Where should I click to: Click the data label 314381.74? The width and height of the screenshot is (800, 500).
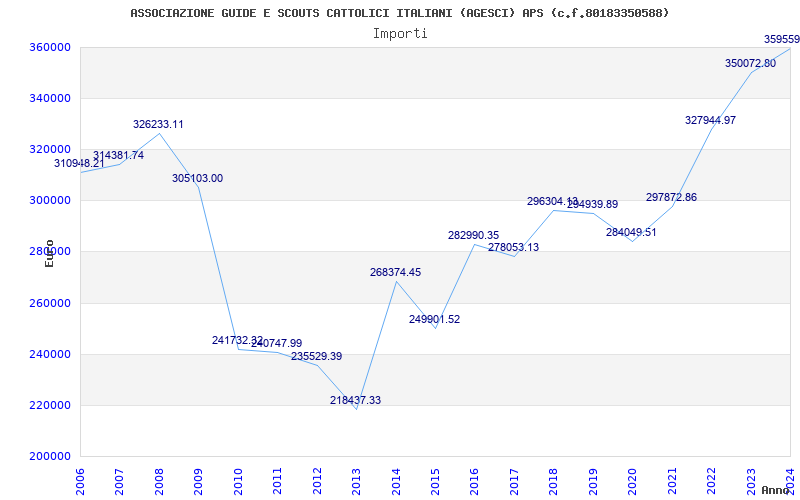point(118,156)
